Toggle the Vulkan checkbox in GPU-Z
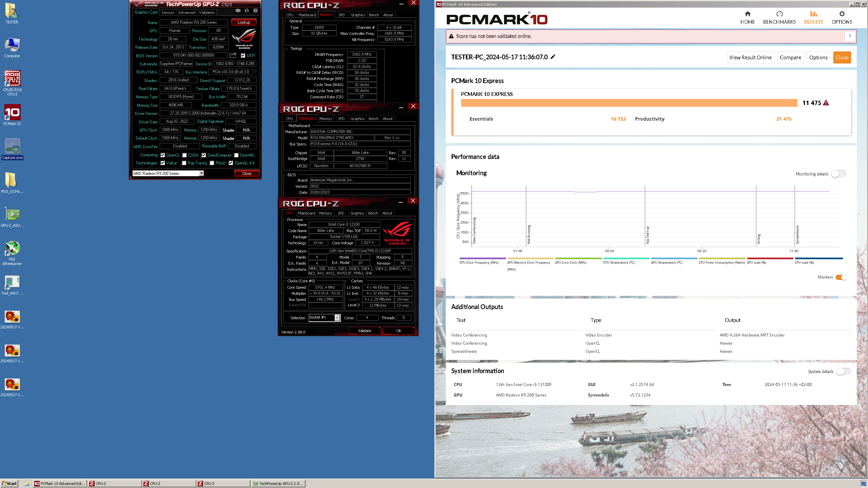The image size is (868, 488). [x=163, y=163]
